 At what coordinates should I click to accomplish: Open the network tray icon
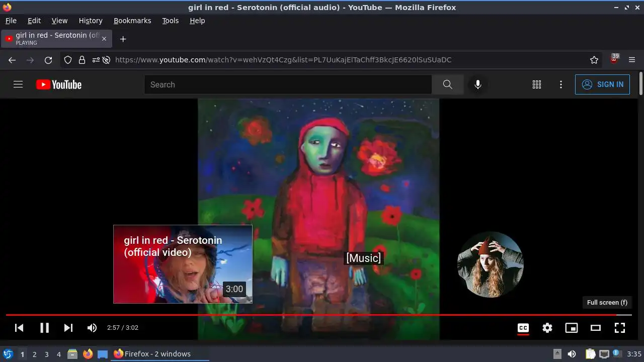(x=604, y=354)
